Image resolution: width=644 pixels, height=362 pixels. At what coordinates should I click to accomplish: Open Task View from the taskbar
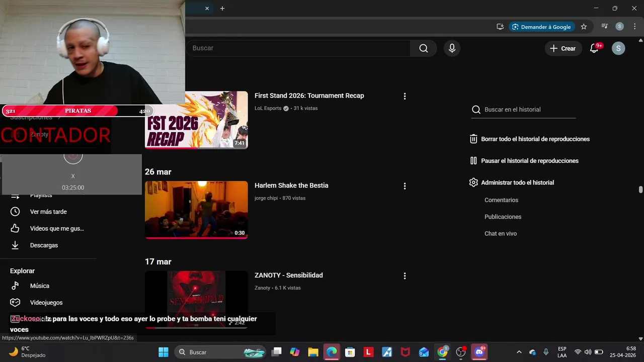tap(276, 352)
